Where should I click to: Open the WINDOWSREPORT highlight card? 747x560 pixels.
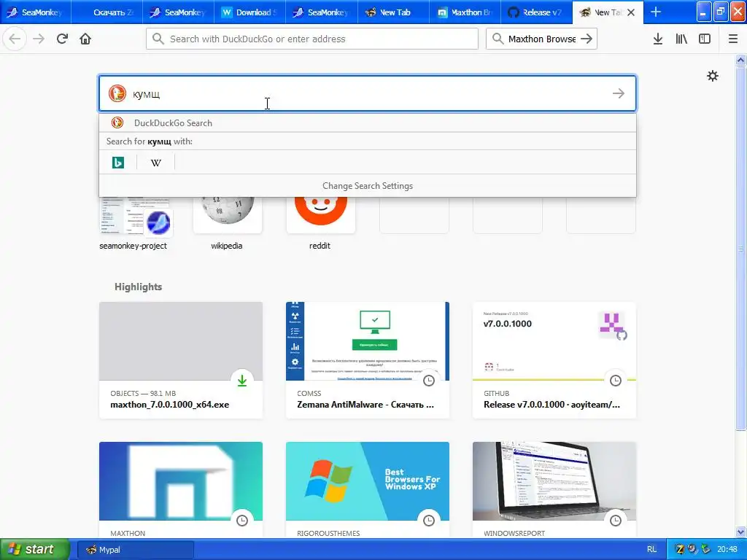(554, 490)
